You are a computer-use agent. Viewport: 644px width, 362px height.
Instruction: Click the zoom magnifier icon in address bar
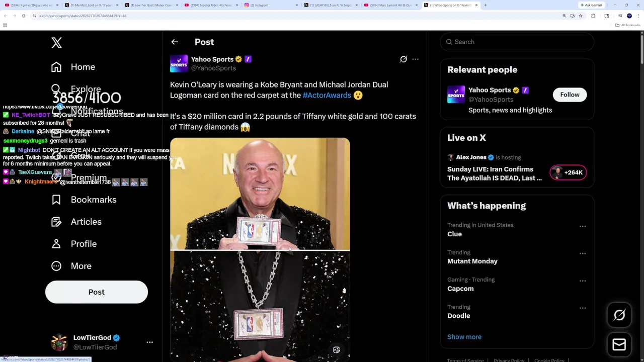[x=564, y=16]
